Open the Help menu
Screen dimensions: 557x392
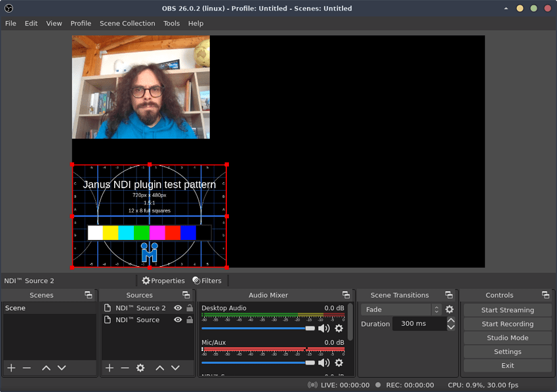pos(196,24)
